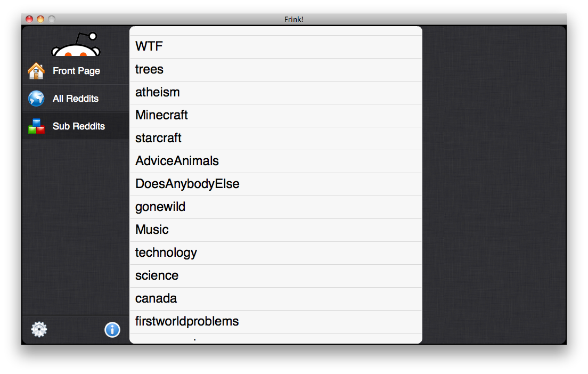Image resolution: width=588 pixels, height=374 pixels.
Task: Select the science subreddit
Action: tap(276, 276)
